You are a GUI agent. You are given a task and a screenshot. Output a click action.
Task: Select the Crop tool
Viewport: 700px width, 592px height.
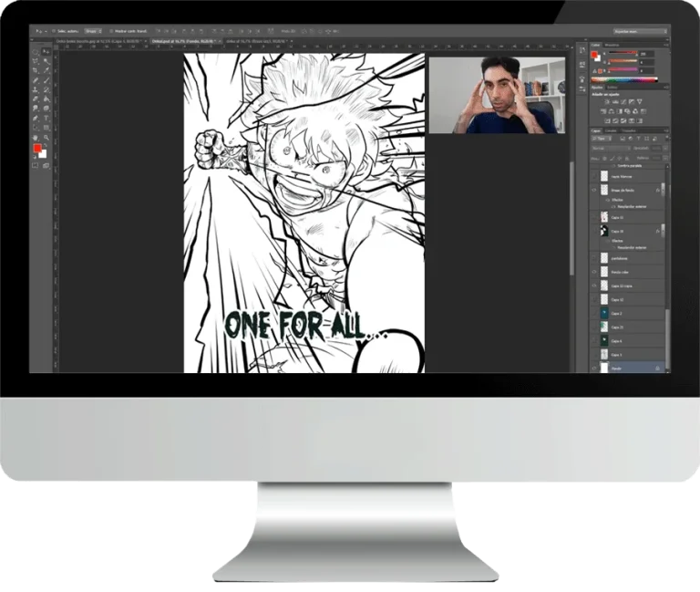tap(35, 70)
